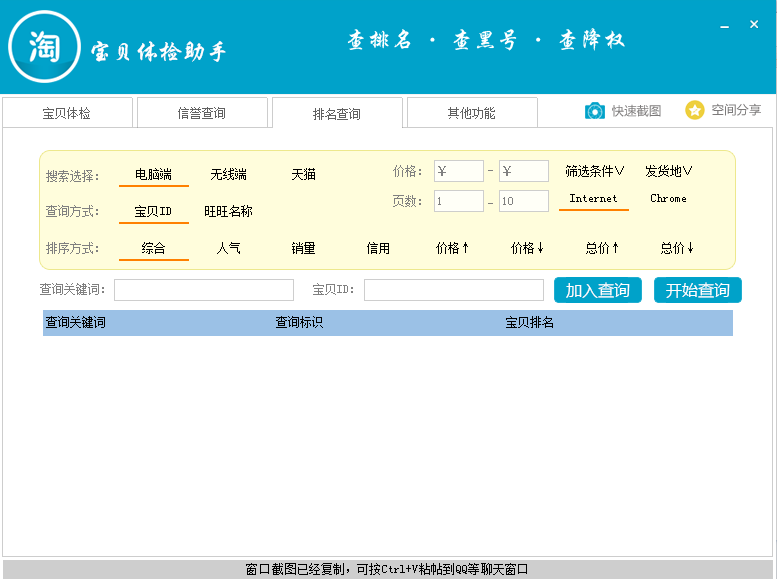Sort results by 销量
The height and width of the screenshot is (579, 777).
pos(303,248)
